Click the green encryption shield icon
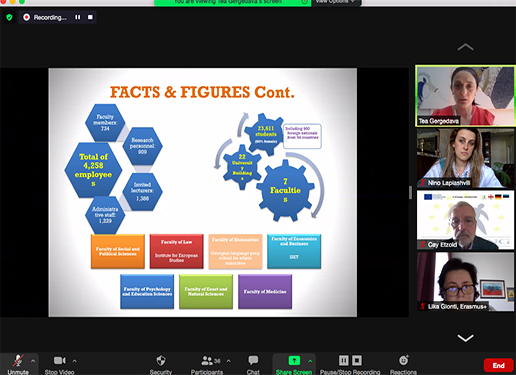The width and height of the screenshot is (516, 375). click(9, 17)
